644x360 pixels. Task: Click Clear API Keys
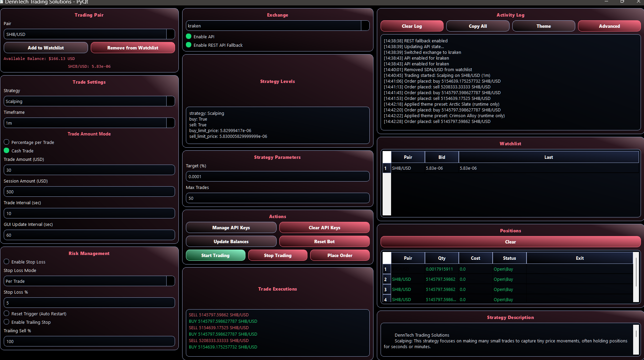click(x=324, y=227)
